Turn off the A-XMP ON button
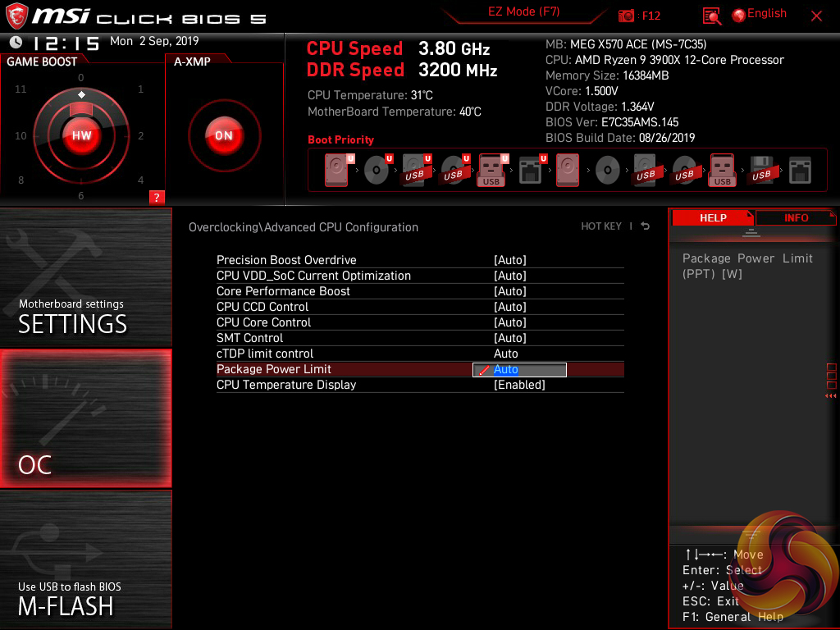The width and height of the screenshot is (840, 630). coord(224,135)
